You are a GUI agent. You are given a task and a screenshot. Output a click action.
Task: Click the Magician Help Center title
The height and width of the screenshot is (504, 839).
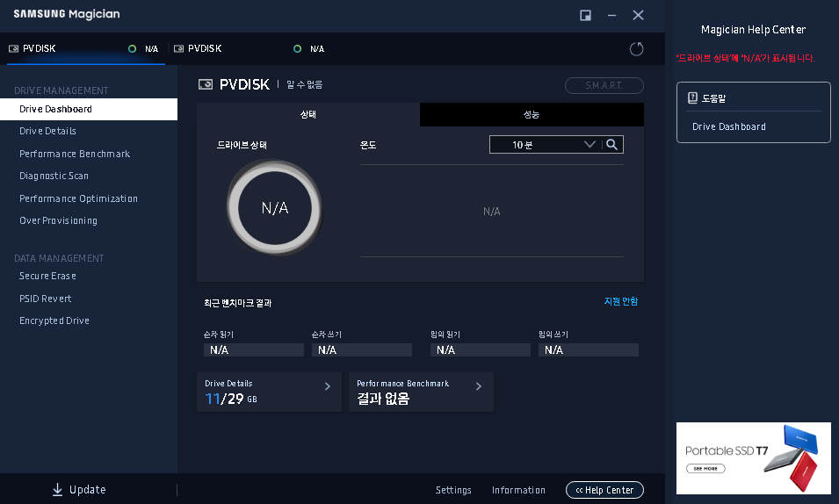(754, 30)
